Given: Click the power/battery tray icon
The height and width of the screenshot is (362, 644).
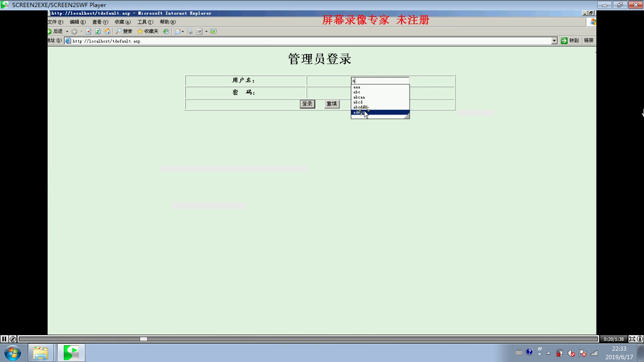Looking at the screenshot, I should point(560,353).
